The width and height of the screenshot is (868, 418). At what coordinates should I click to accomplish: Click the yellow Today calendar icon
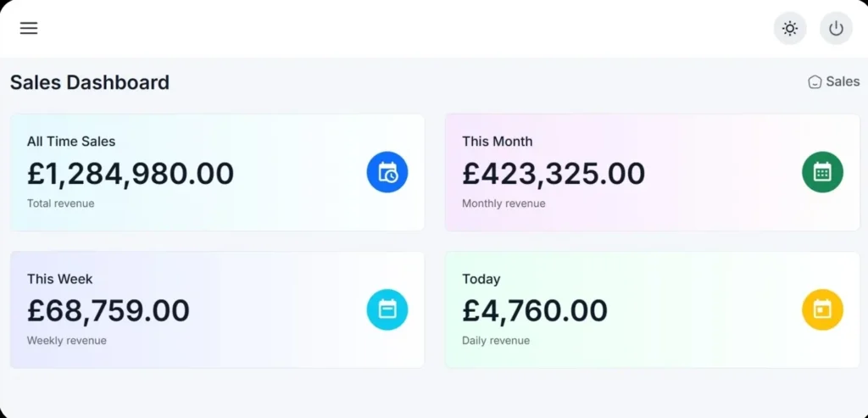pyautogui.click(x=822, y=309)
